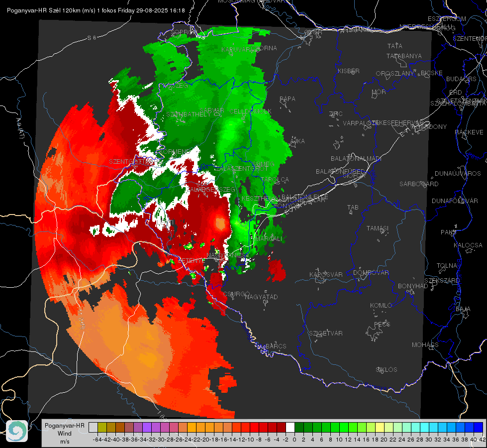Viewport: 487px width, 448px height.
Task: Select the RACKEVE label
Action: [469, 132]
